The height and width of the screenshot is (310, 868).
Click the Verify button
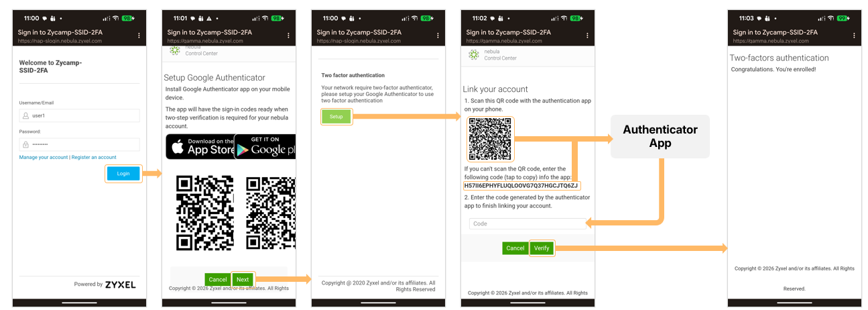point(542,248)
